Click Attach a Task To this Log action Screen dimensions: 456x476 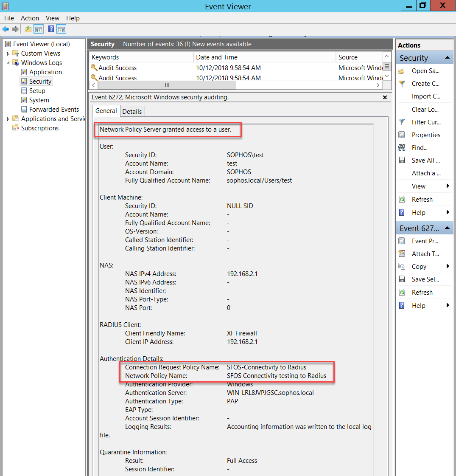point(426,173)
